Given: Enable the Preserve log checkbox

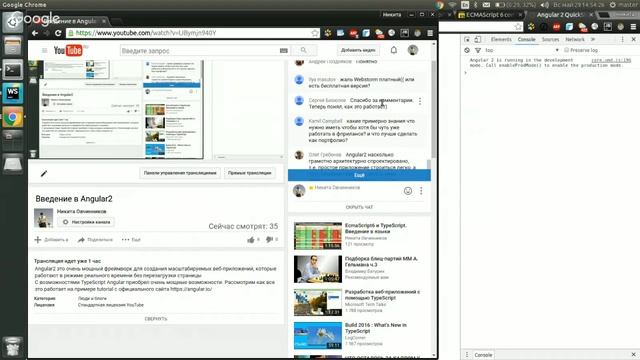Looking at the screenshot, I should click(x=566, y=50).
